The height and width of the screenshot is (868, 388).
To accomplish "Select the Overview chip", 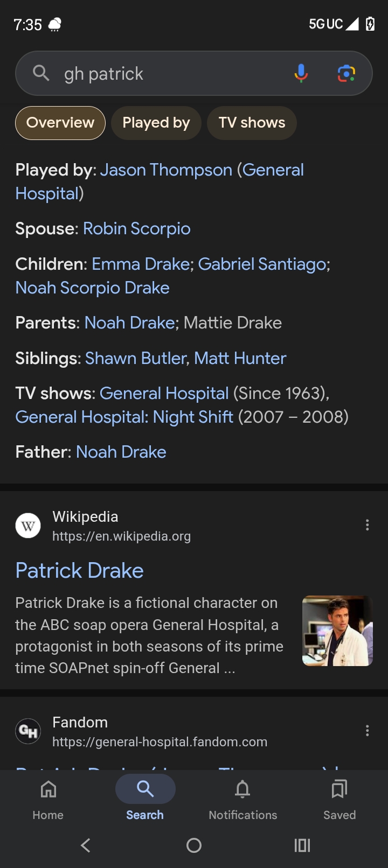I will [x=60, y=123].
